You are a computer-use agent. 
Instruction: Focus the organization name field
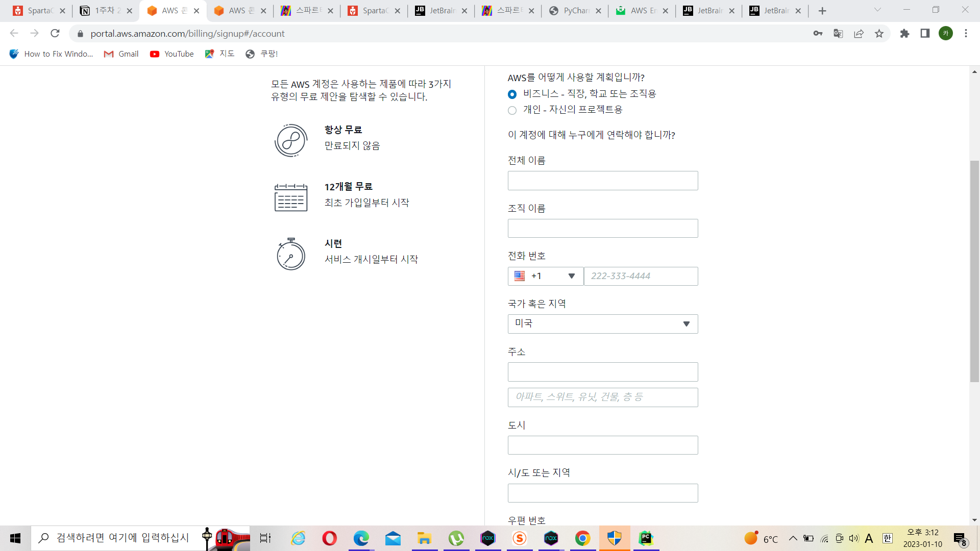603,229
